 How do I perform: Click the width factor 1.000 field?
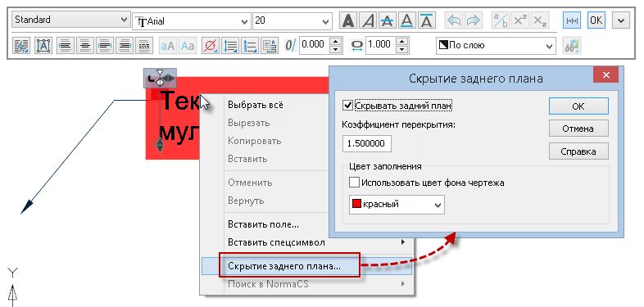(382, 45)
